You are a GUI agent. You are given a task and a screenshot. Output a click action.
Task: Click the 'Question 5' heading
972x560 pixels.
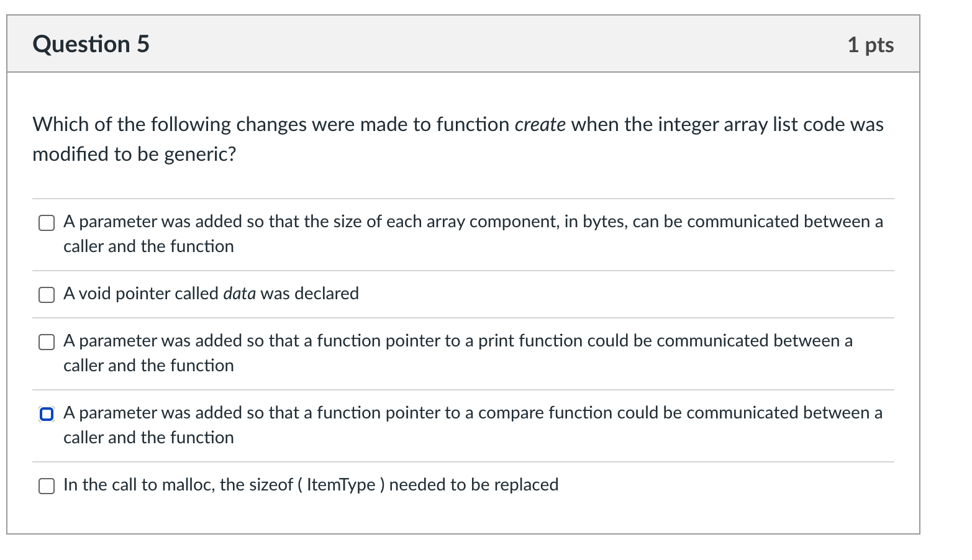pos(91,44)
